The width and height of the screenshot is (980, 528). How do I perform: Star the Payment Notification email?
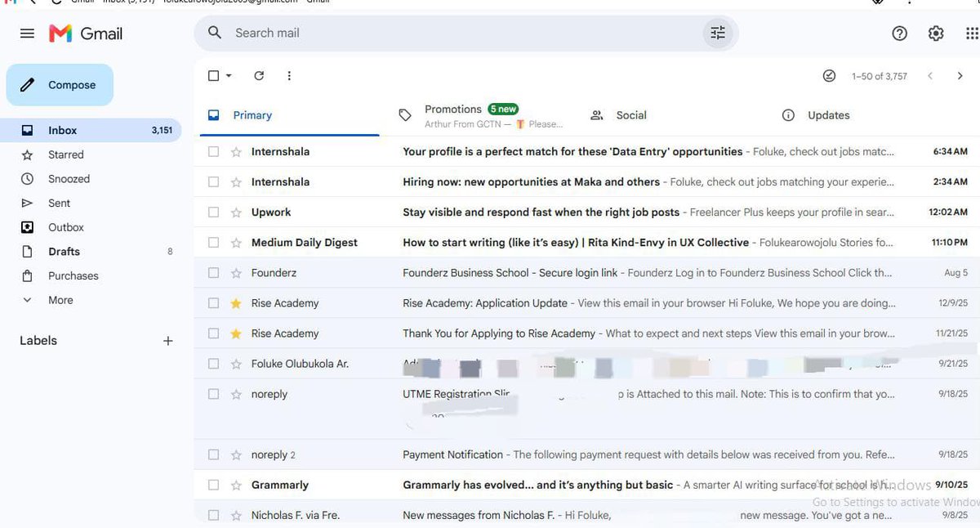pyautogui.click(x=236, y=454)
